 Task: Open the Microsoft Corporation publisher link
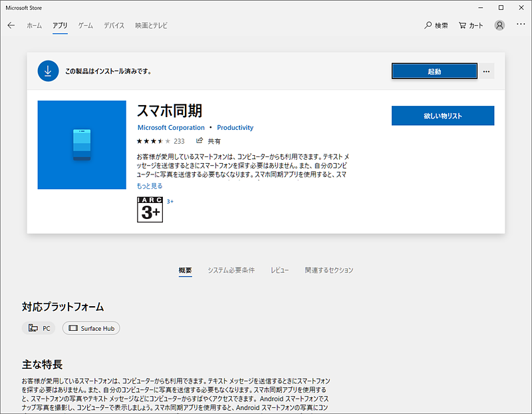[x=171, y=127]
